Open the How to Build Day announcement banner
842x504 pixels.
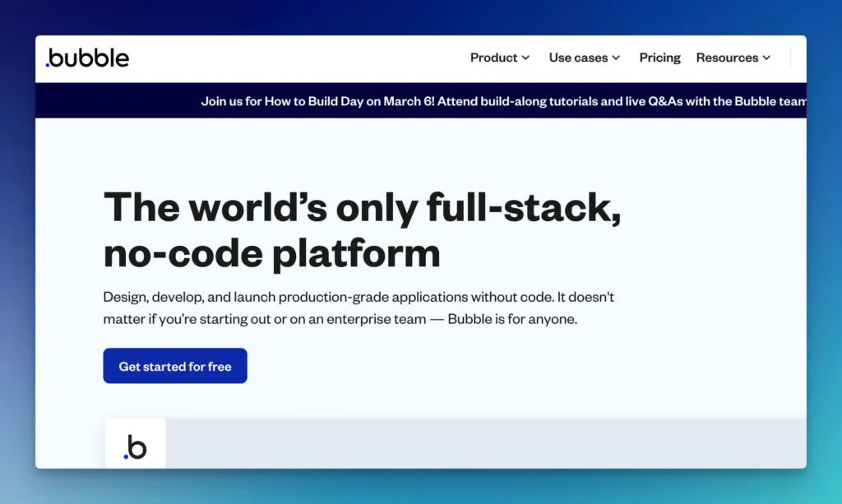[421, 101]
